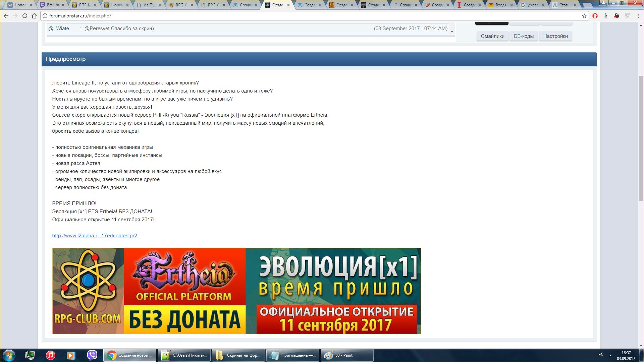Open a new browser tab
This screenshot has height=362, width=644.
pos(587,5)
